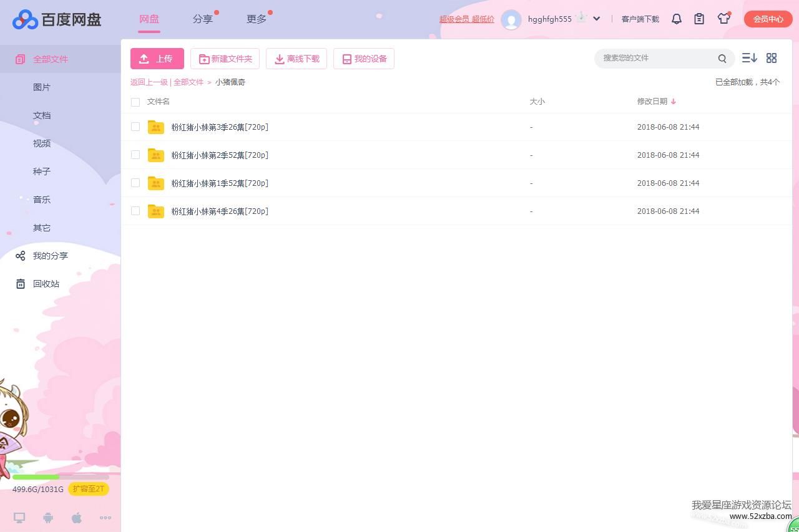Click the 我的设备 button
This screenshot has width=799, height=532.
pyautogui.click(x=364, y=59)
